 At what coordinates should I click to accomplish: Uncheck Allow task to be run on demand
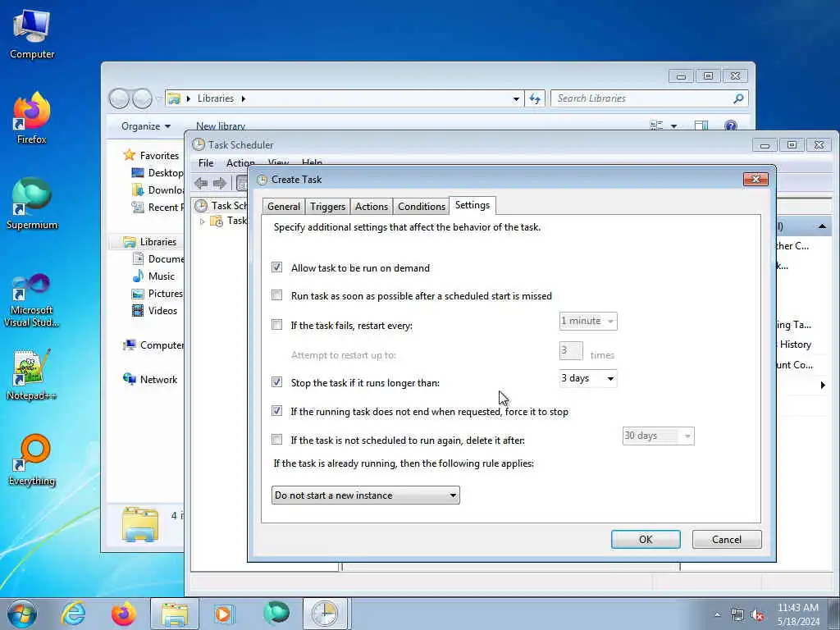(277, 267)
